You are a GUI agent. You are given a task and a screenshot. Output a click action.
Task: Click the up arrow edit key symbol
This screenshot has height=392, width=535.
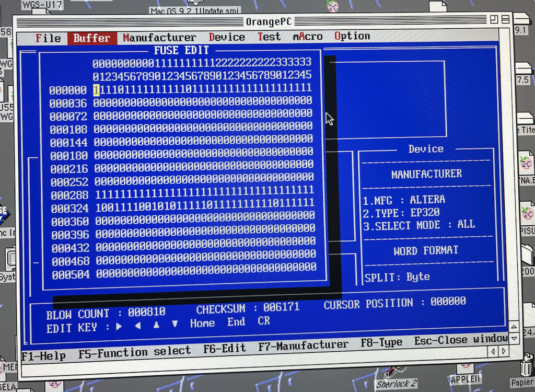coord(156,325)
